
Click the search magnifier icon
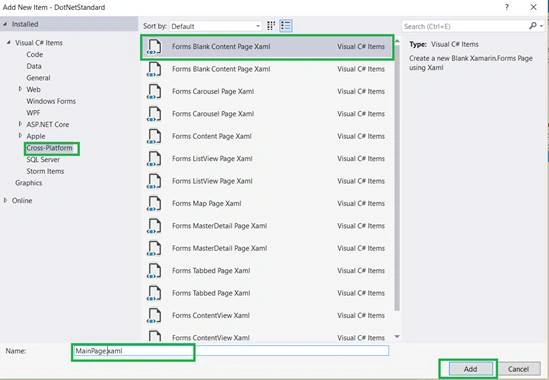pos(533,26)
